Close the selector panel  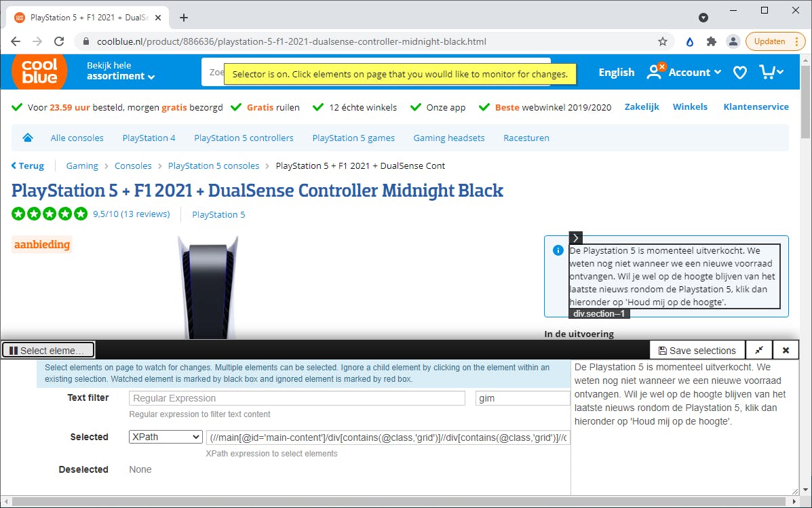tap(786, 351)
